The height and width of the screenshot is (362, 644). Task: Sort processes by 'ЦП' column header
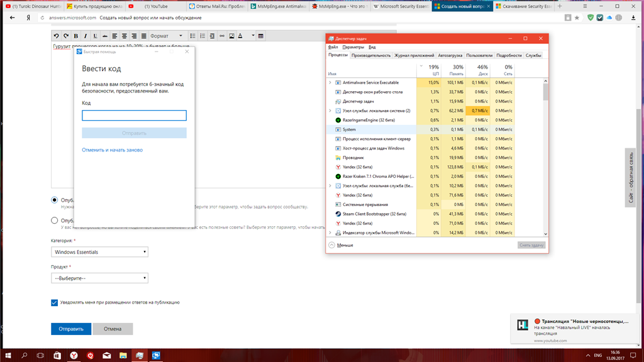[x=428, y=70]
